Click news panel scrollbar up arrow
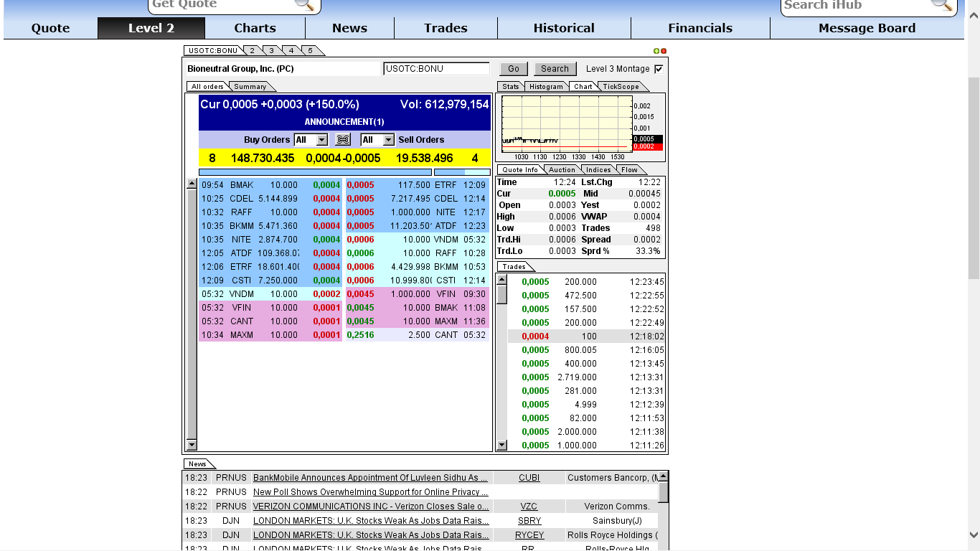Viewport: 980px width, 551px height. (664, 476)
